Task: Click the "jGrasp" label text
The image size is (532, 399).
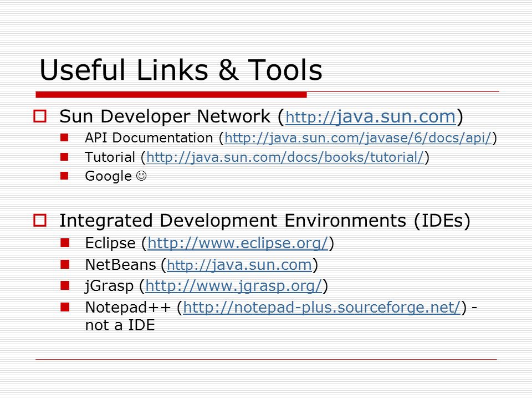Action: (109, 286)
